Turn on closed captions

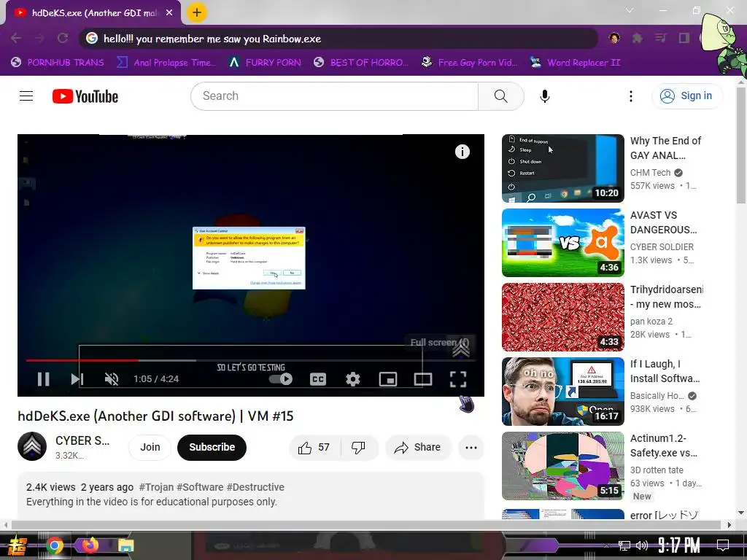(318, 379)
